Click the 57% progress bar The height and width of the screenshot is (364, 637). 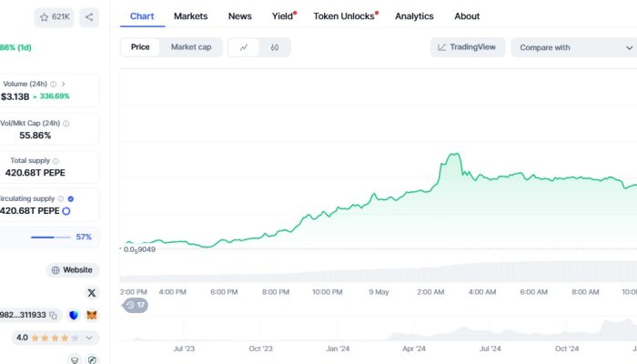click(50, 237)
